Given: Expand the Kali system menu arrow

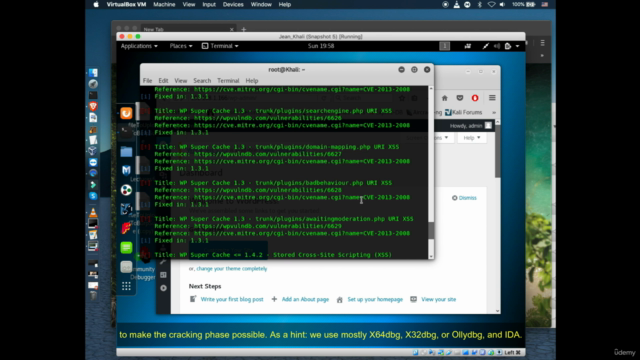Looking at the screenshot, I should tap(518, 46).
